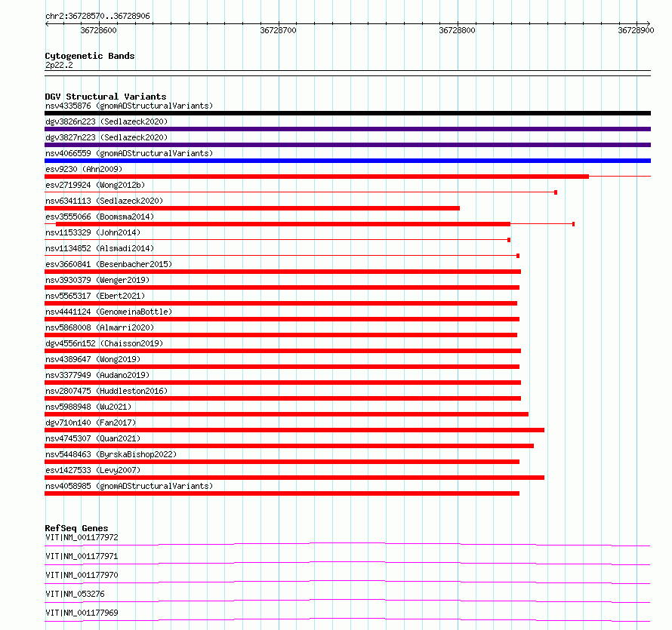Click the RefSeq Genes track title

[x=76, y=528]
